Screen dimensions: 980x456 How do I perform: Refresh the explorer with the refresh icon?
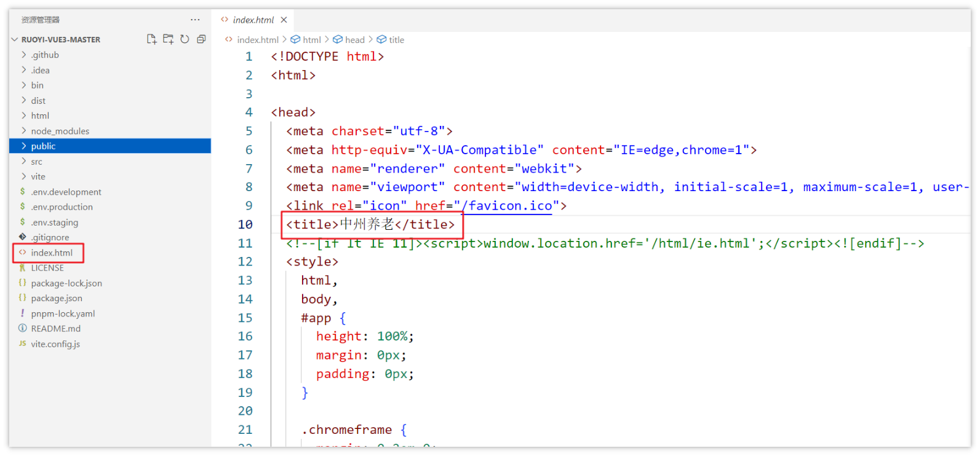(185, 39)
